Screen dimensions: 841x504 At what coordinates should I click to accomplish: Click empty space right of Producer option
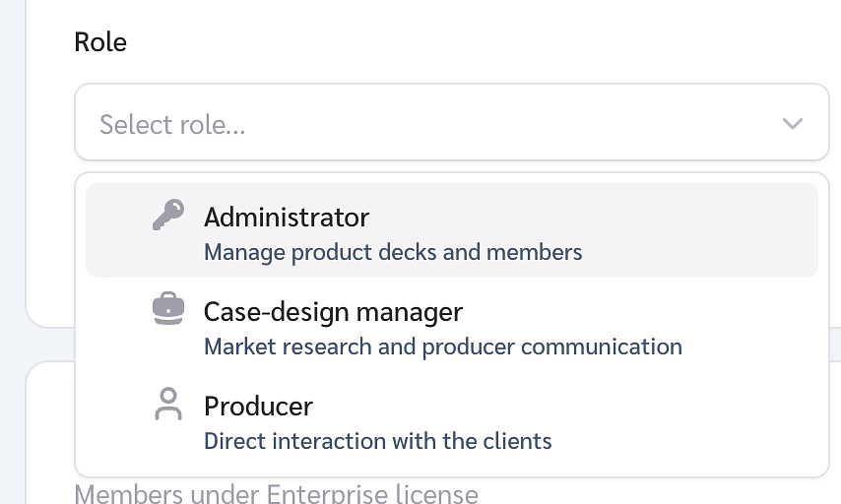[689, 420]
